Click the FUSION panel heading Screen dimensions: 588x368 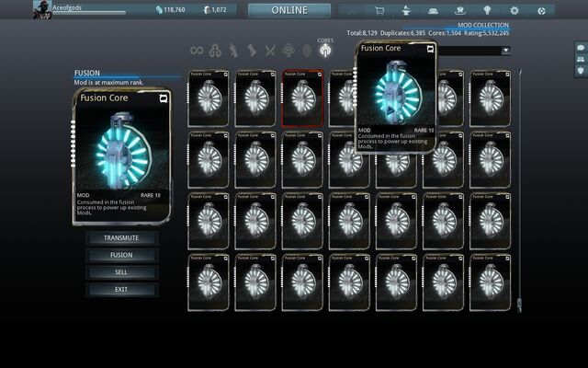(87, 73)
